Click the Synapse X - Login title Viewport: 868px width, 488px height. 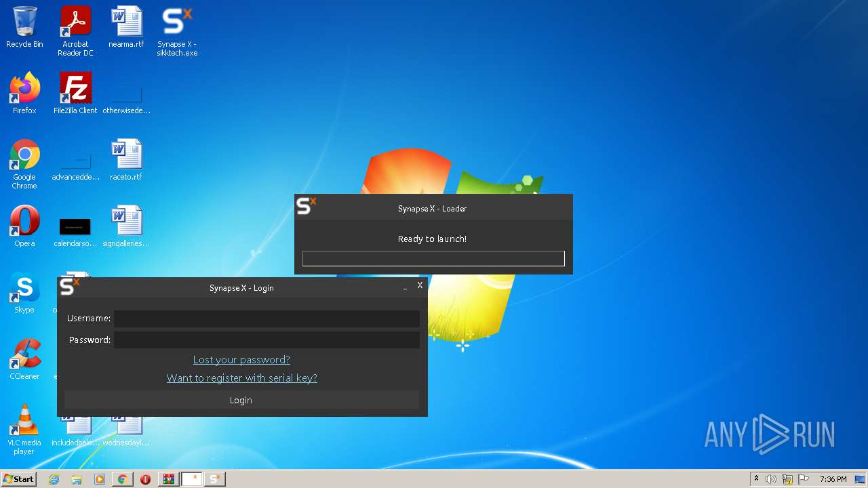click(241, 288)
